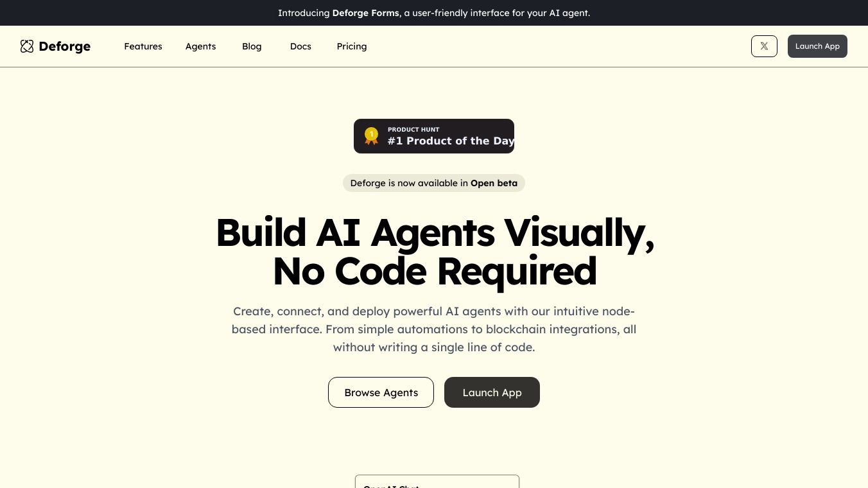The image size is (868, 488).
Task: Open the Blog nav item
Action: 252,46
